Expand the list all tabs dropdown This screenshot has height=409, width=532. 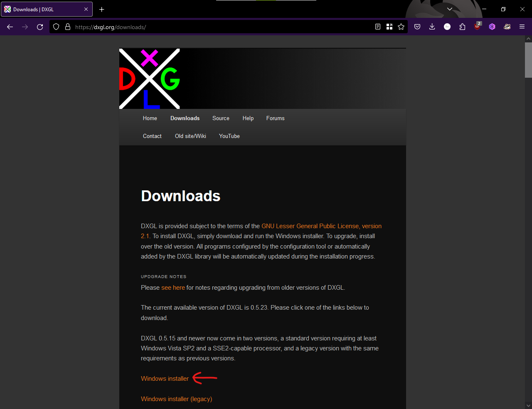coord(450,9)
